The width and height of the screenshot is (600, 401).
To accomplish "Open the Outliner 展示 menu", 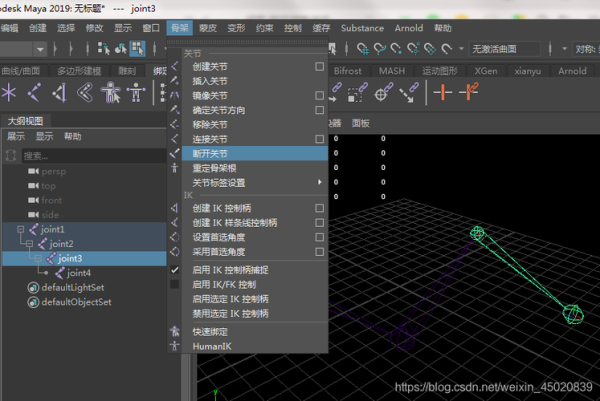I will [16, 136].
